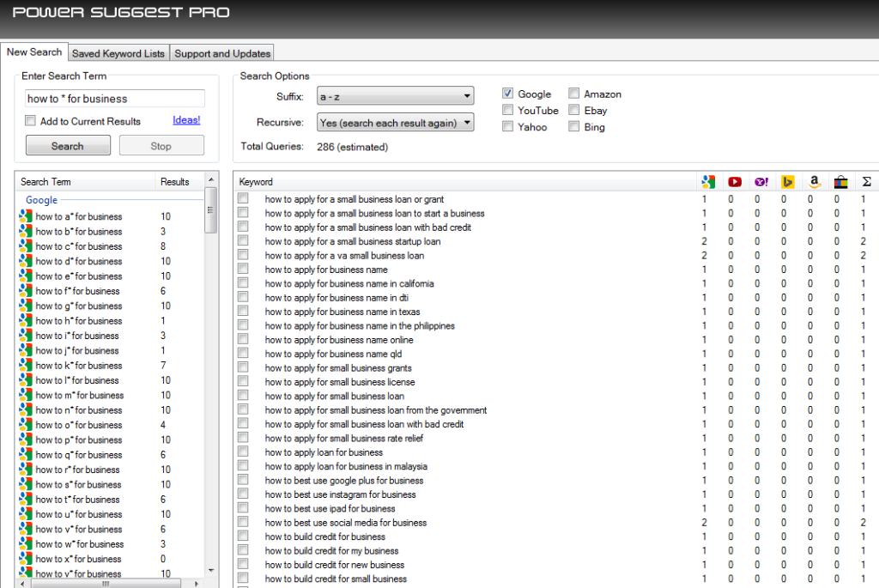Click Google icon beside 'how to h* for business'
The width and height of the screenshot is (879, 588).
[x=26, y=321]
